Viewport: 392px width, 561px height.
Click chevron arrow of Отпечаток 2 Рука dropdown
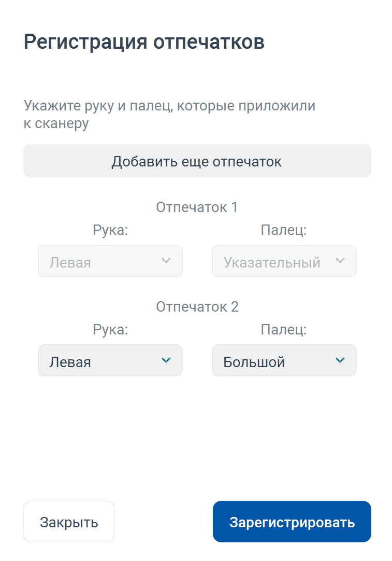coord(166,360)
